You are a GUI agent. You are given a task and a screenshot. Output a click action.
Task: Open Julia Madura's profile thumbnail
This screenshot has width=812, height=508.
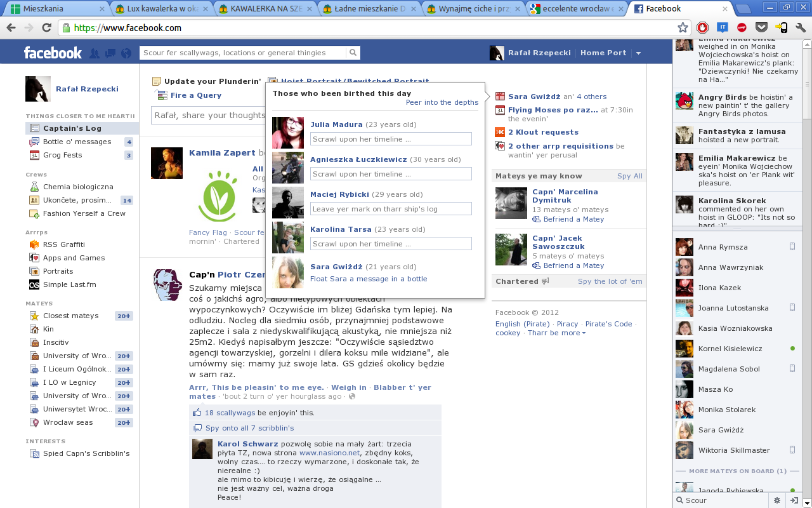pyautogui.click(x=288, y=133)
